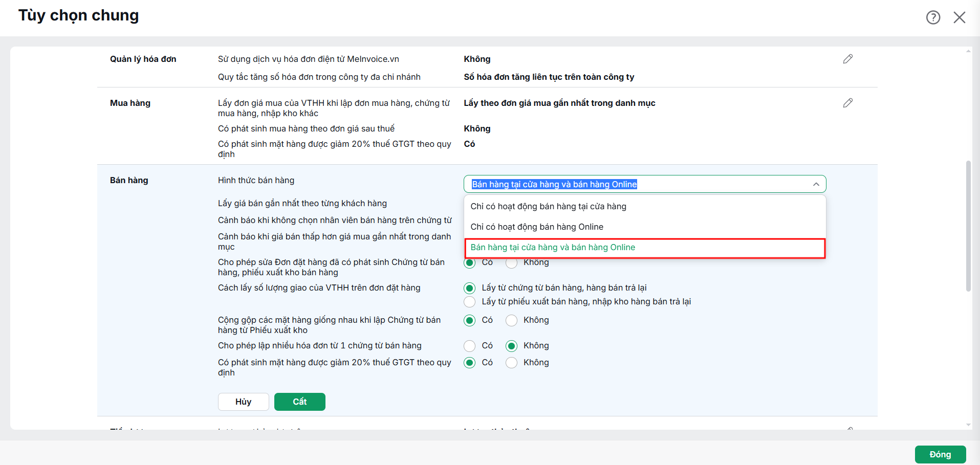
Task: Click the scrollbar down arrow
Action: (x=968, y=425)
